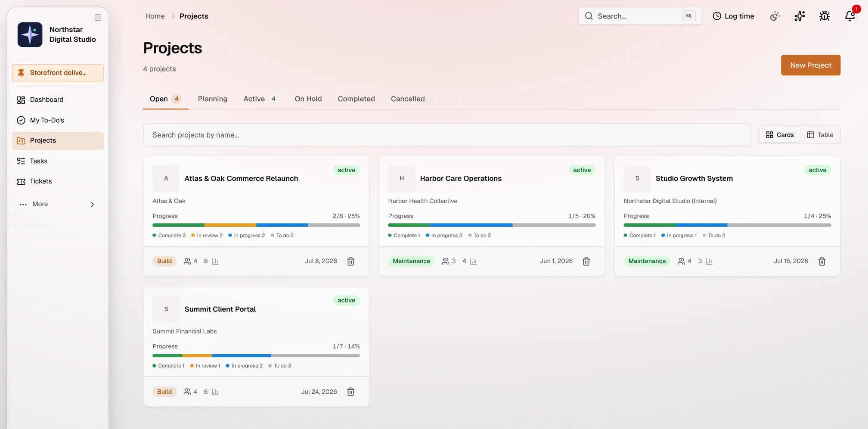The image size is (868, 429).
Task: Open Harbor Care Operations project
Action: tap(461, 178)
